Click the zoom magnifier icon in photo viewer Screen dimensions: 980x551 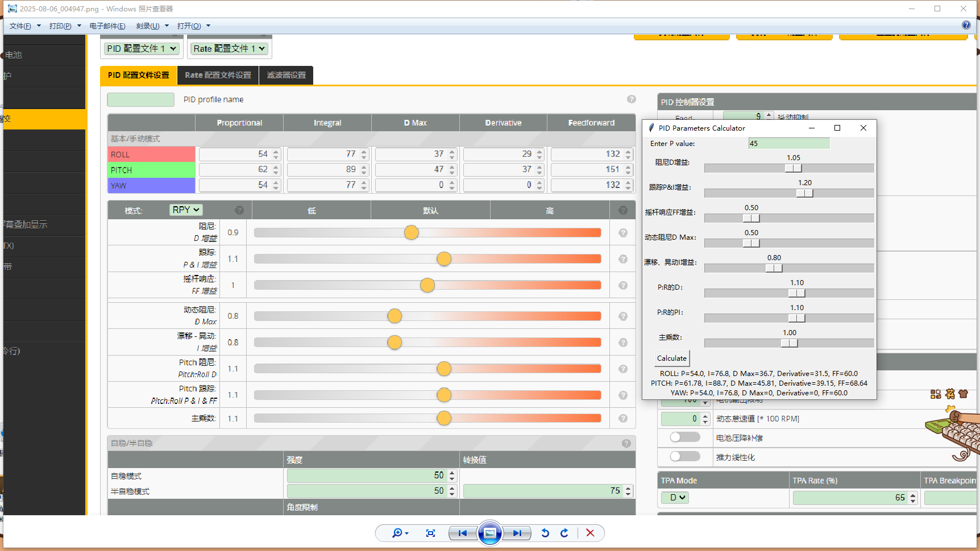[397, 533]
